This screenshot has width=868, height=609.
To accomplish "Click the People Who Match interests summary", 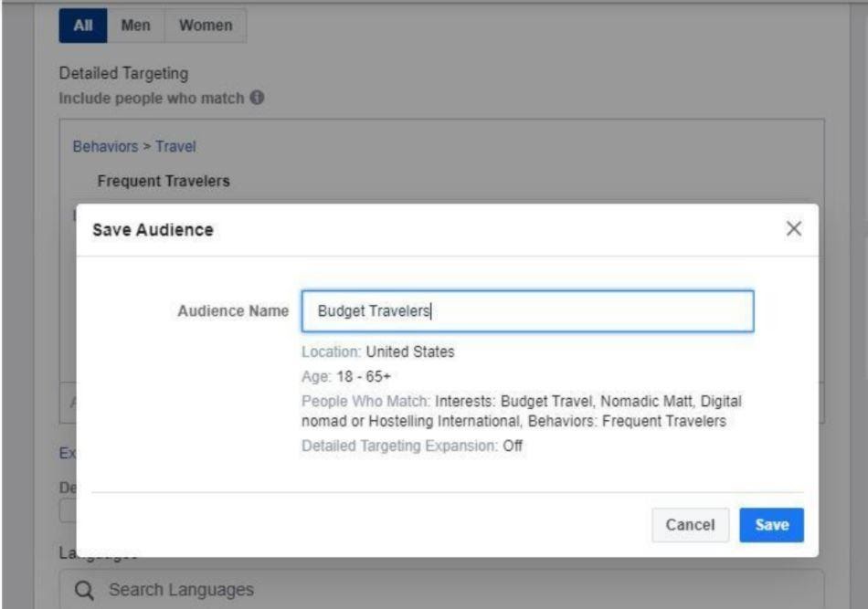I will click(x=521, y=411).
